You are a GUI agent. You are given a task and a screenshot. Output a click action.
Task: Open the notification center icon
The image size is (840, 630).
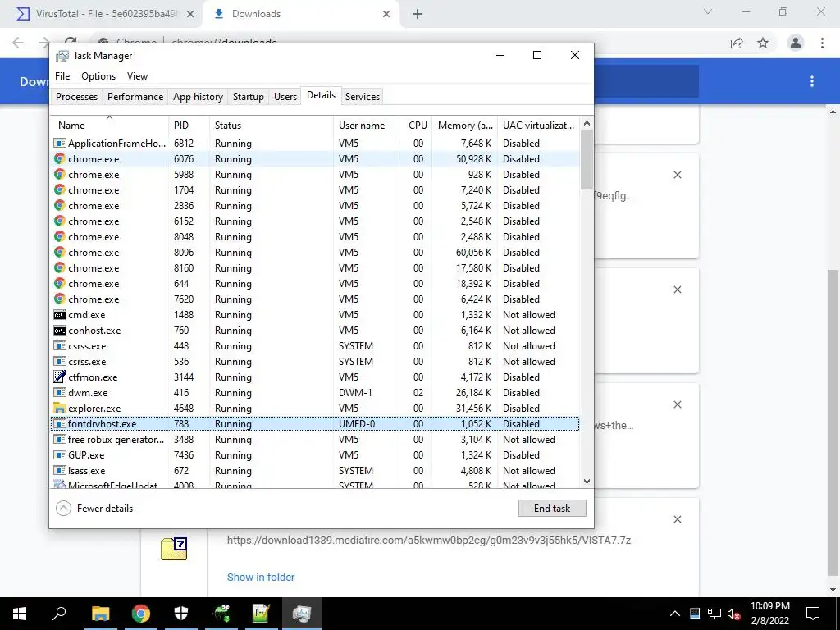[x=813, y=614]
